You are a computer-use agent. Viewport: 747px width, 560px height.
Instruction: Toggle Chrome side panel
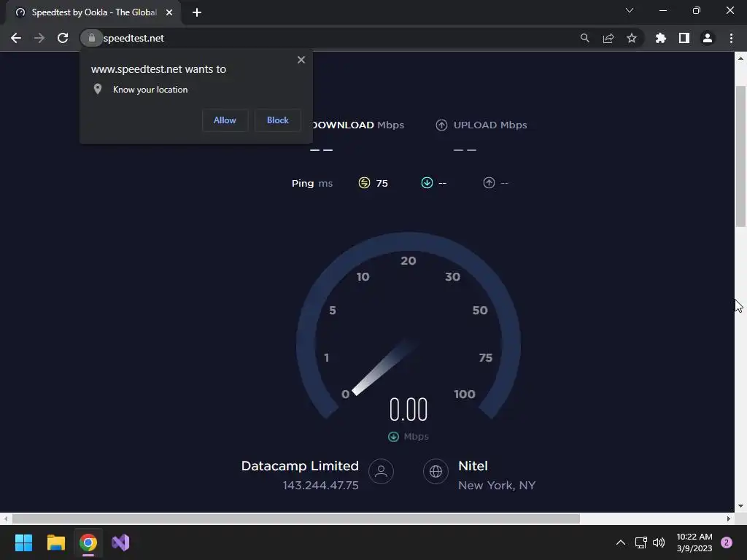(x=684, y=38)
